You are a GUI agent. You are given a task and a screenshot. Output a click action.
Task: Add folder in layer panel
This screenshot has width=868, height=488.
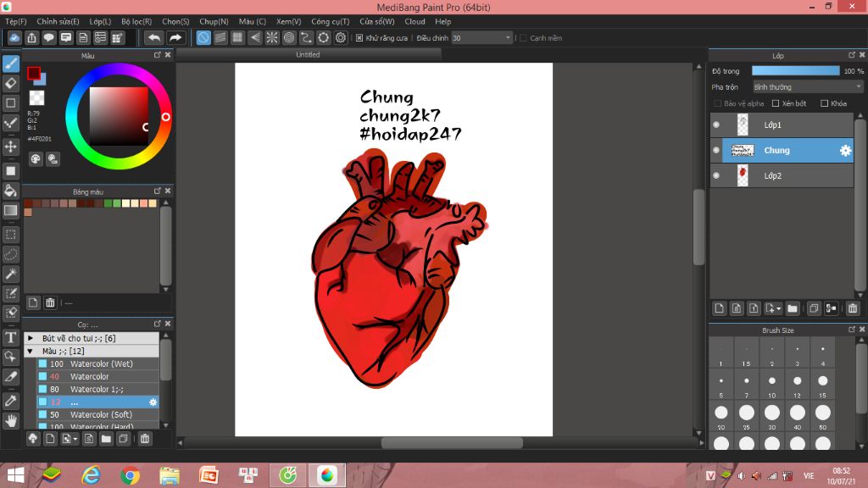(793, 308)
